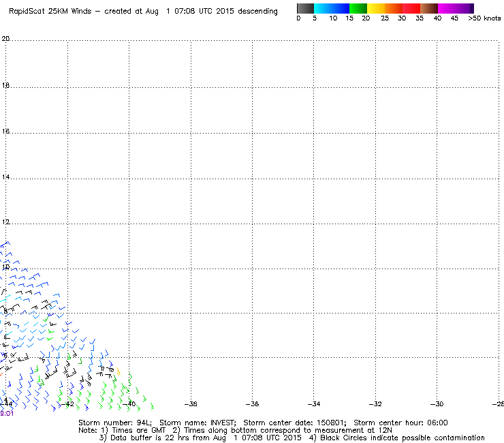Click 'Storm center date: 150801' text

[295, 423]
